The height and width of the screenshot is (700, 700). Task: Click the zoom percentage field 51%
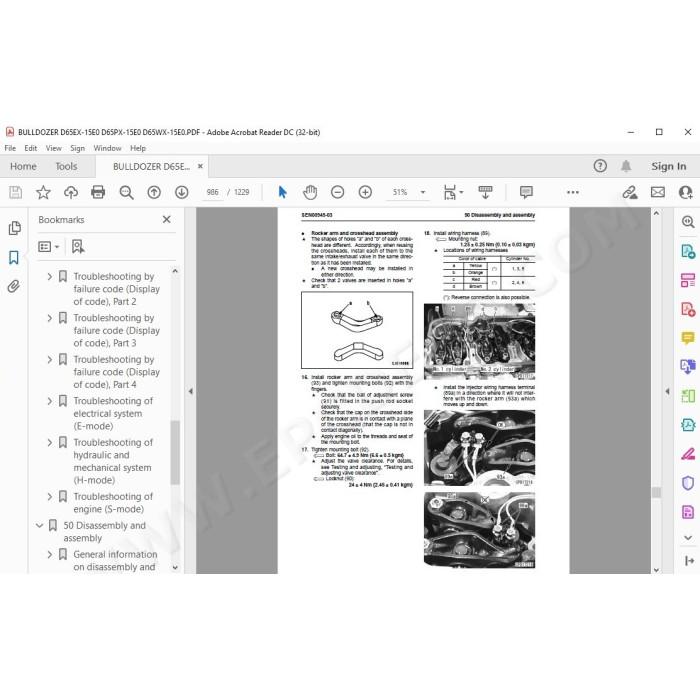(x=400, y=192)
